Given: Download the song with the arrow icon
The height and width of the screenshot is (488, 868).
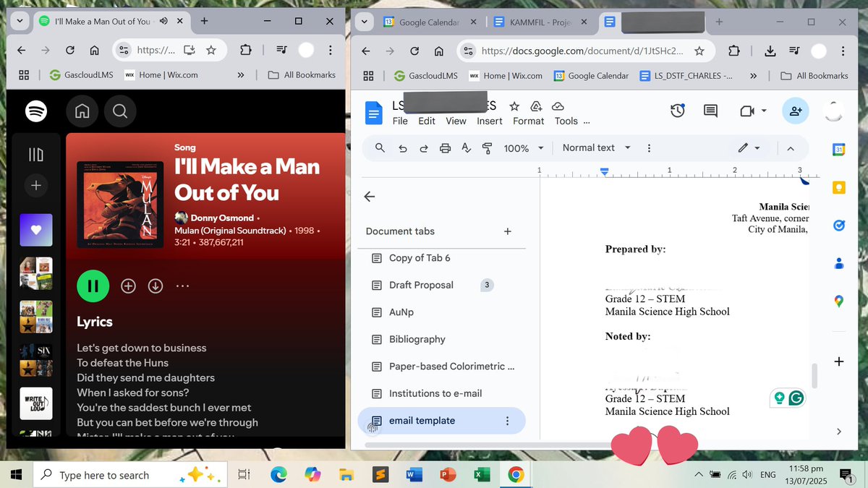Looking at the screenshot, I should (155, 286).
